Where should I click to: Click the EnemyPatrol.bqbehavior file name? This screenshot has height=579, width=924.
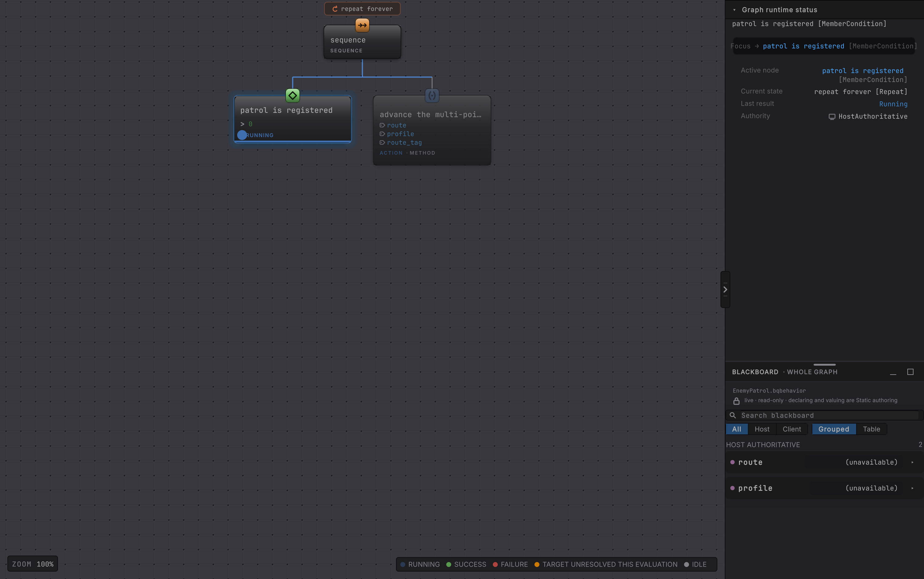pyautogui.click(x=769, y=391)
